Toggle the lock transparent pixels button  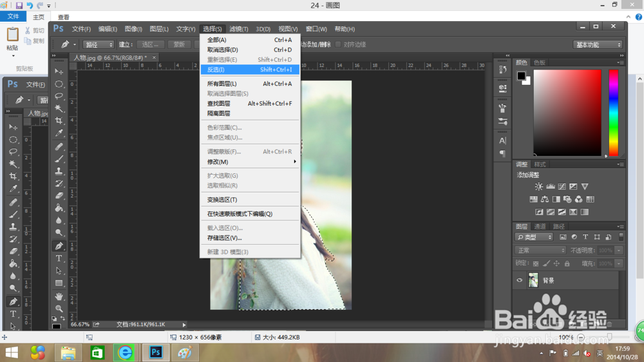coord(536,263)
